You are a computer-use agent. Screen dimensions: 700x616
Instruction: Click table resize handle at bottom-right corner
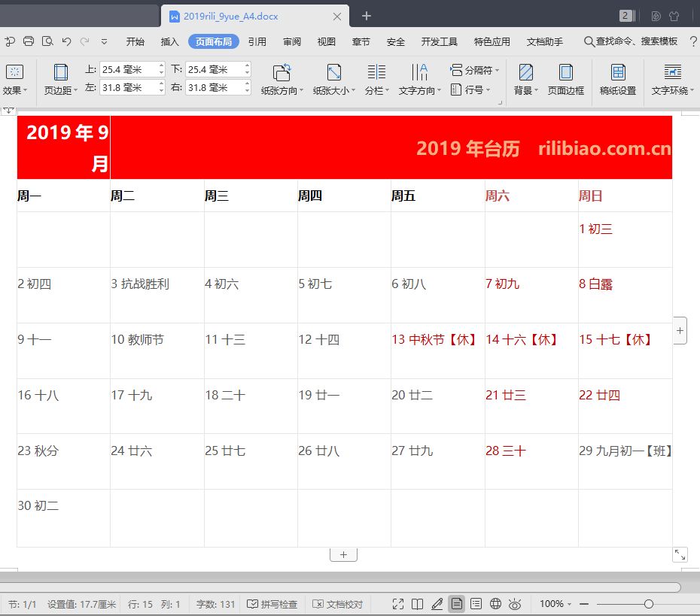click(680, 555)
